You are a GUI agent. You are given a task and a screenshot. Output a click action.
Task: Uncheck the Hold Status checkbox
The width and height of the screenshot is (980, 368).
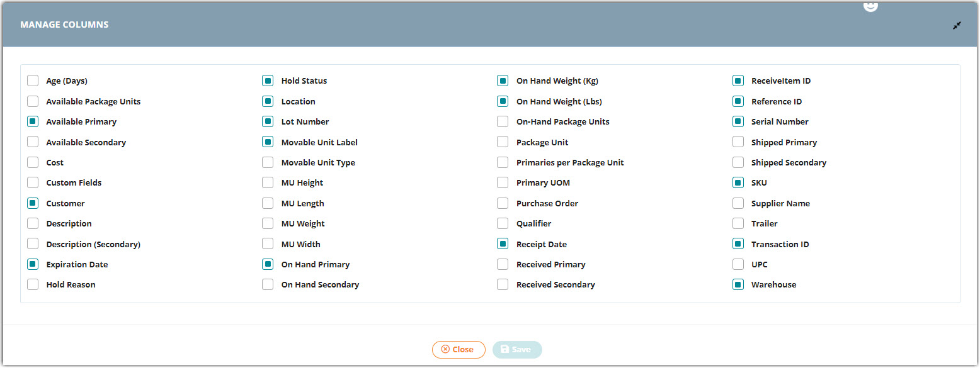[x=268, y=81]
